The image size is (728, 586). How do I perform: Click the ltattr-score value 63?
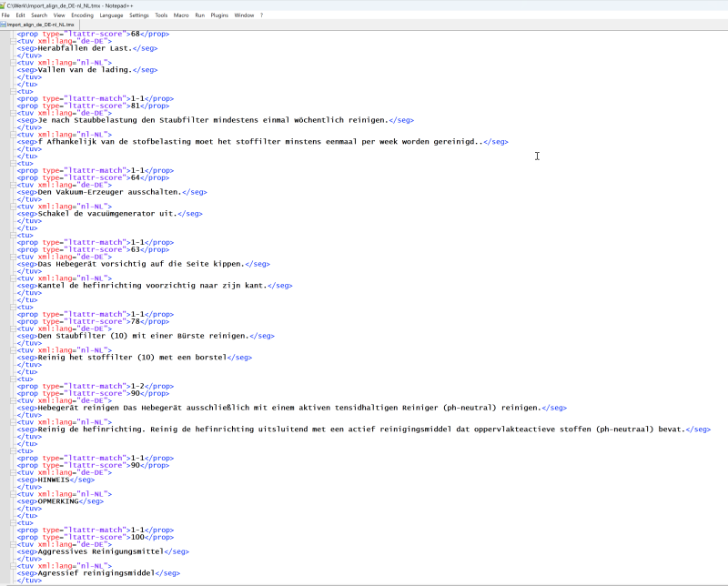tap(135, 250)
